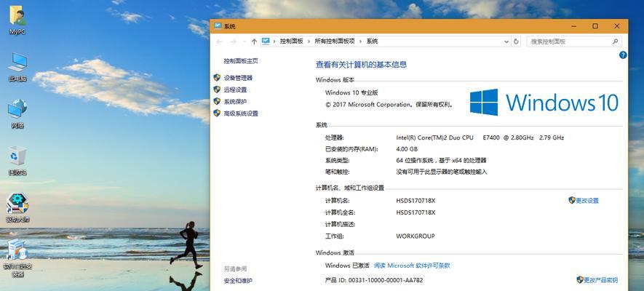Click the search magnifier icon

point(615,41)
